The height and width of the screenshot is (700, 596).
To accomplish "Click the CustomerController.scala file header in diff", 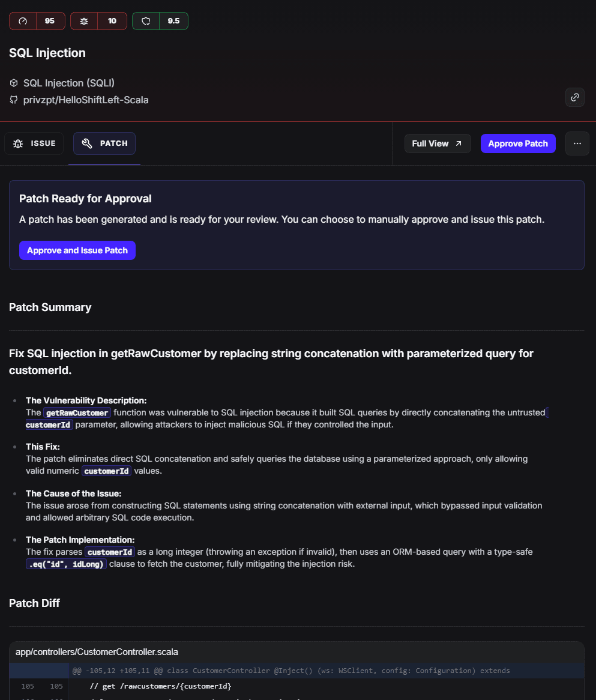I will [x=97, y=652].
